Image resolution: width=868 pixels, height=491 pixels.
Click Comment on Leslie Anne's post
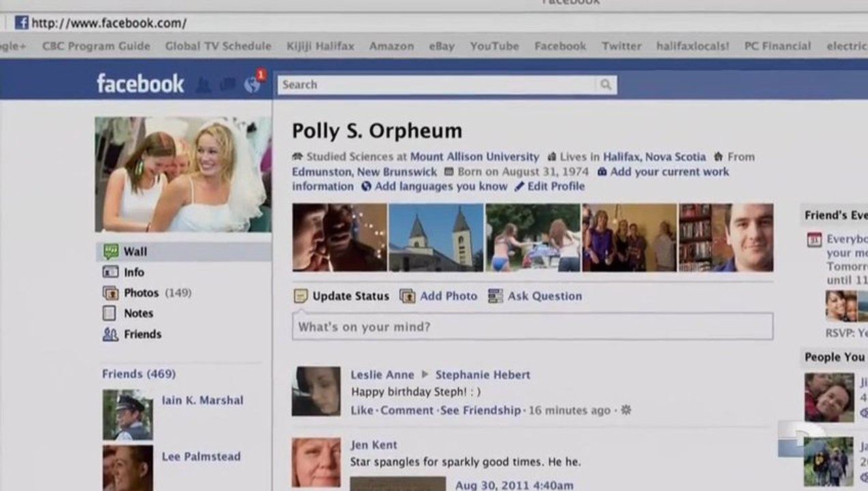407,410
